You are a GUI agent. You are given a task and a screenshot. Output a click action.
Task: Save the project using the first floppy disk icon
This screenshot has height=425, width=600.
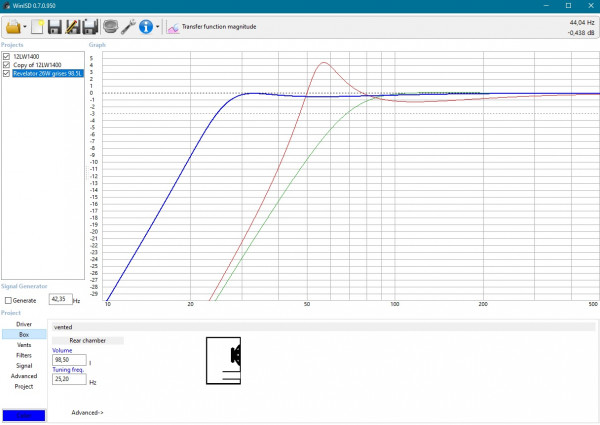tap(54, 26)
